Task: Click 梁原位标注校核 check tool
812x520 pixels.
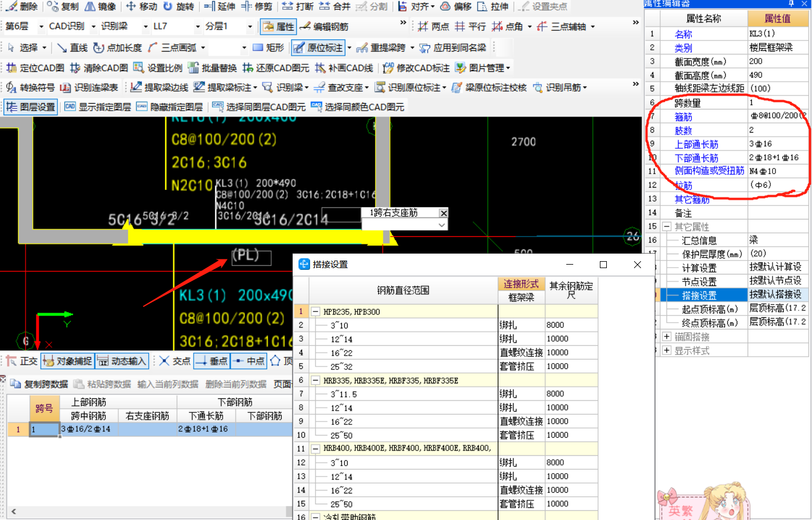Action: (489, 87)
